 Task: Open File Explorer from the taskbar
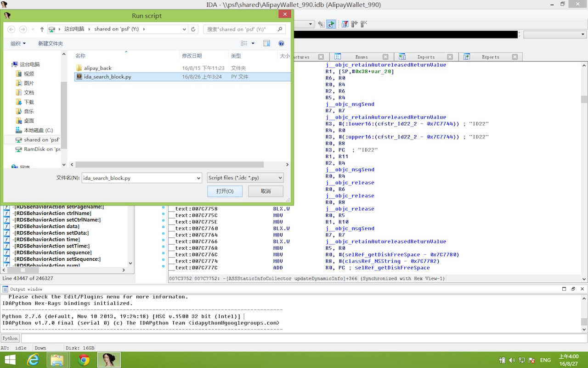(x=57, y=360)
